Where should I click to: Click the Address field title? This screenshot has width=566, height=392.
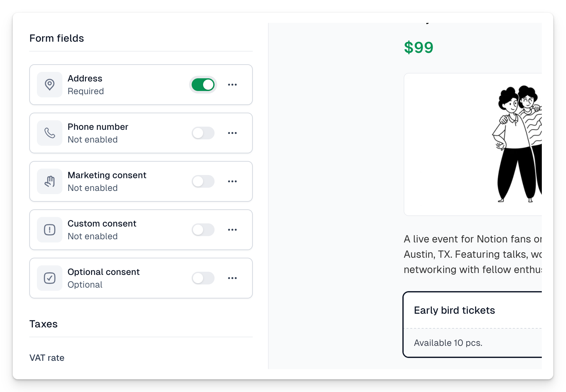[85, 78]
